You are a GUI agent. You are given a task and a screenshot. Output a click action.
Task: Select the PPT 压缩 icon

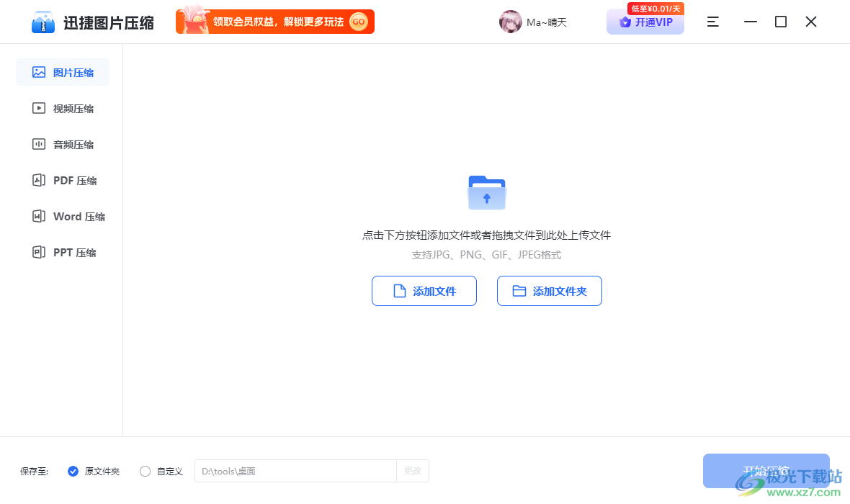point(39,252)
